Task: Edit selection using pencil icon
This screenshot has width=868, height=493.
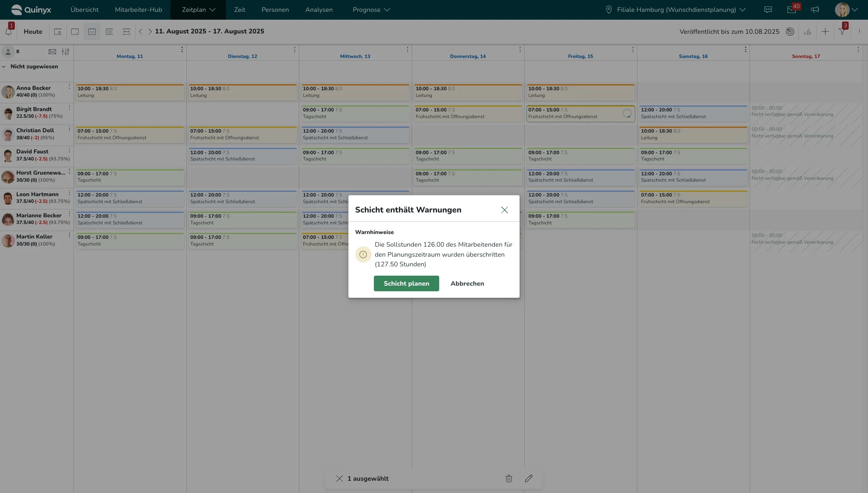Action: 529,479
